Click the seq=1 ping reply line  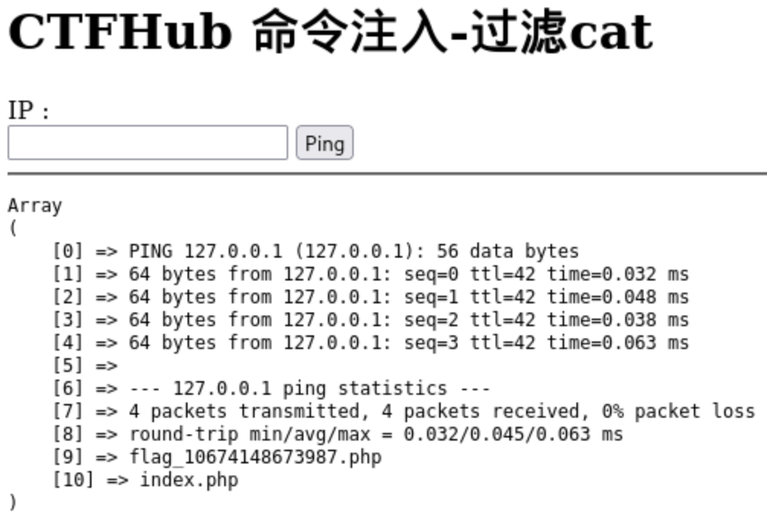[x=408, y=297]
